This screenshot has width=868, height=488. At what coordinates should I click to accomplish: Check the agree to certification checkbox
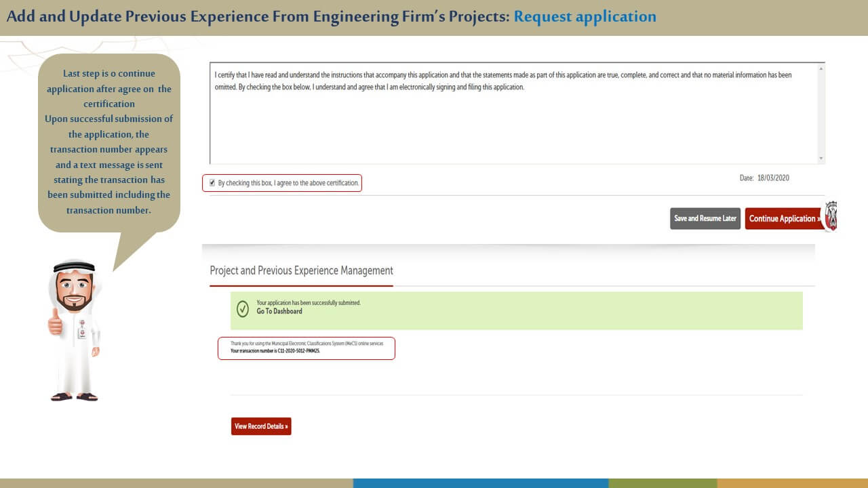(212, 183)
